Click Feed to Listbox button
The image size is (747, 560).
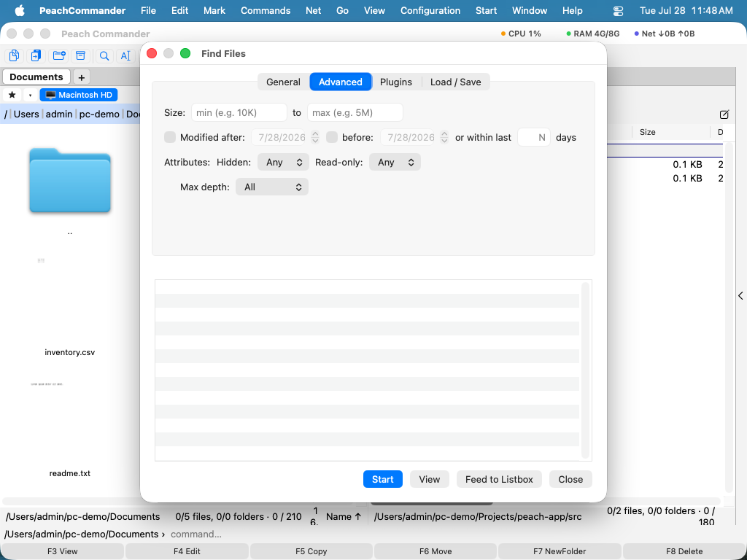tap(499, 479)
